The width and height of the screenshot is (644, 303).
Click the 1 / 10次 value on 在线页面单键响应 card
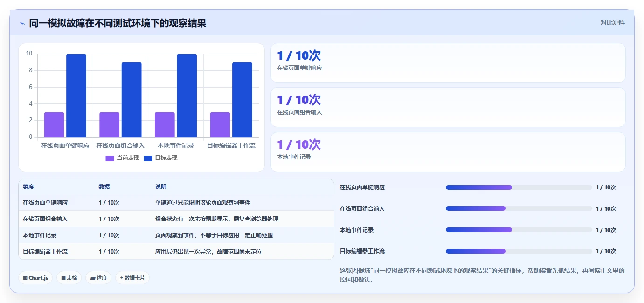pyautogui.click(x=299, y=56)
